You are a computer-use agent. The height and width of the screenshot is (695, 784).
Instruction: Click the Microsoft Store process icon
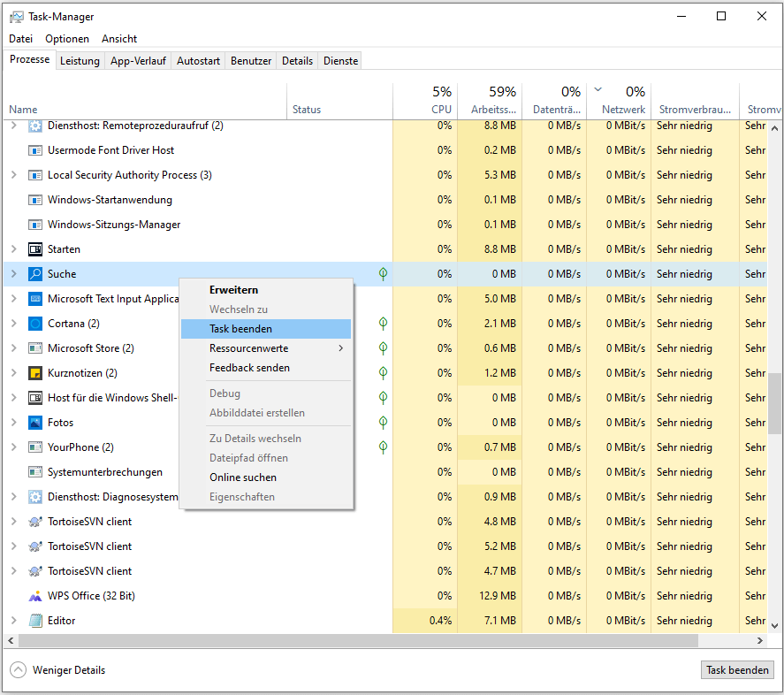35,348
